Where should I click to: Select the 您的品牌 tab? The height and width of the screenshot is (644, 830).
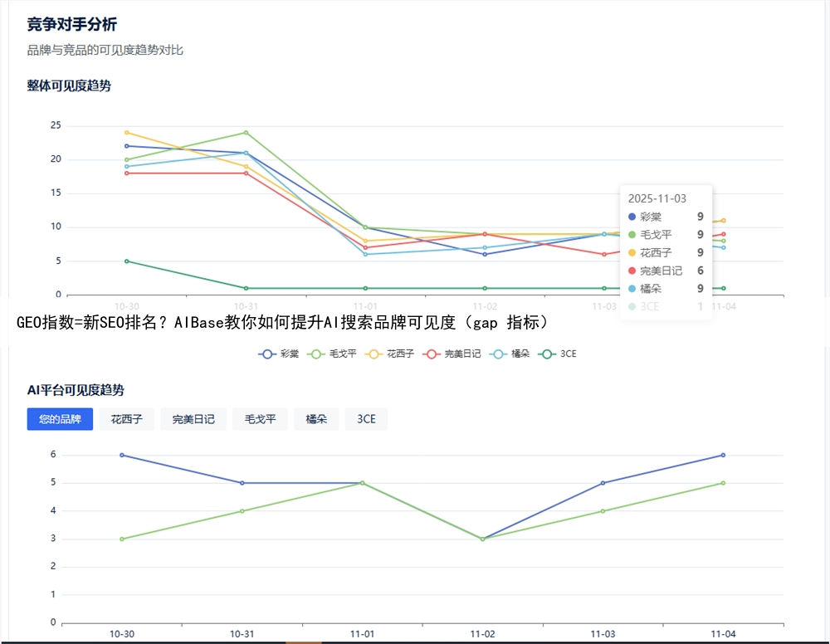point(60,419)
